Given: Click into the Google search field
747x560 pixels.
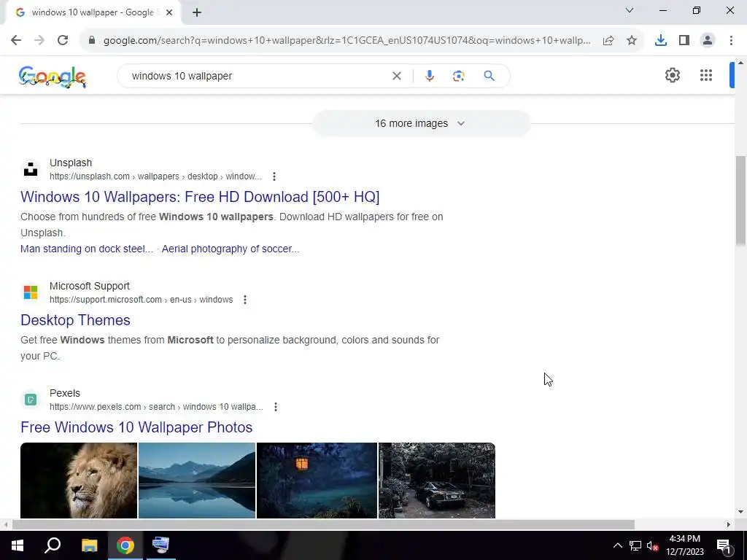Looking at the screenshot, I should 258,76.
